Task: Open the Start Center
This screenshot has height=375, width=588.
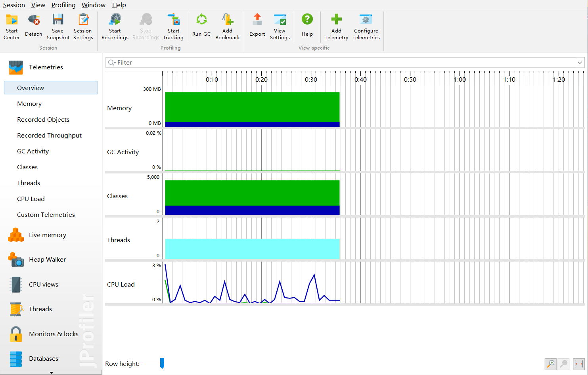Action: pyautogui.click(x=11, y=27)
